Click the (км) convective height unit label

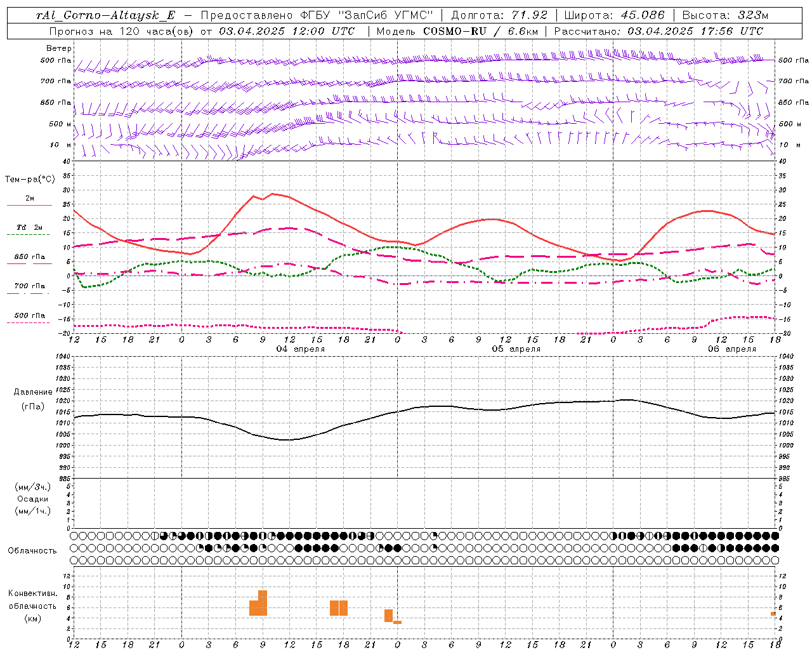(x=33, y=618)
